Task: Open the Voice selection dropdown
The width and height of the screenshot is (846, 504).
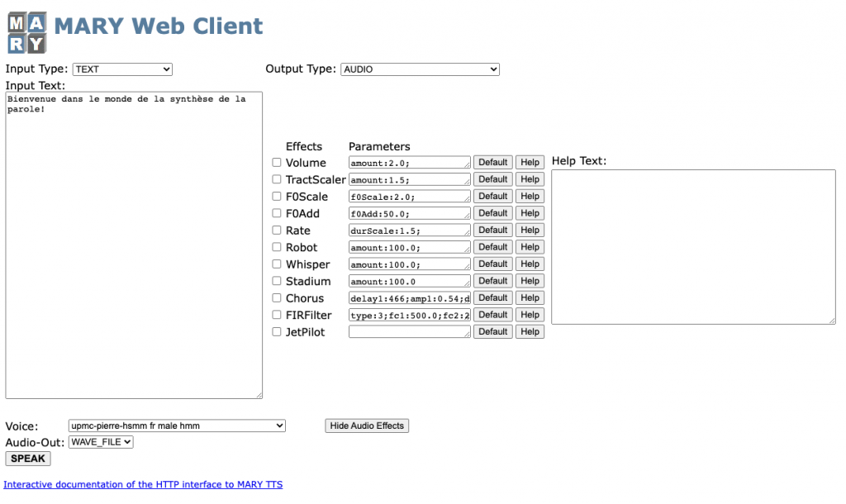Action: (176, 426)
